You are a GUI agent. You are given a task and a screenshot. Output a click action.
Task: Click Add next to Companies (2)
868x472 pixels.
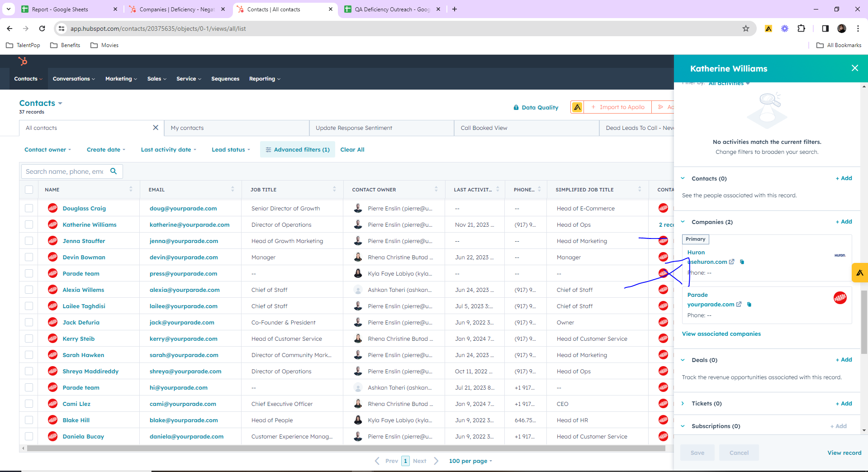(x=844, y=221)
